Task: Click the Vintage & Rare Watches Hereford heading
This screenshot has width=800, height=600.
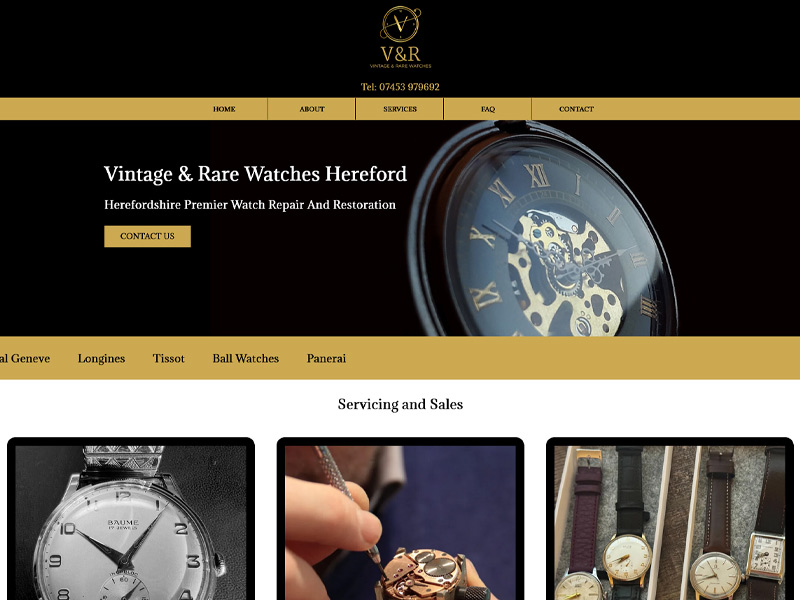Action: point(255,174)
